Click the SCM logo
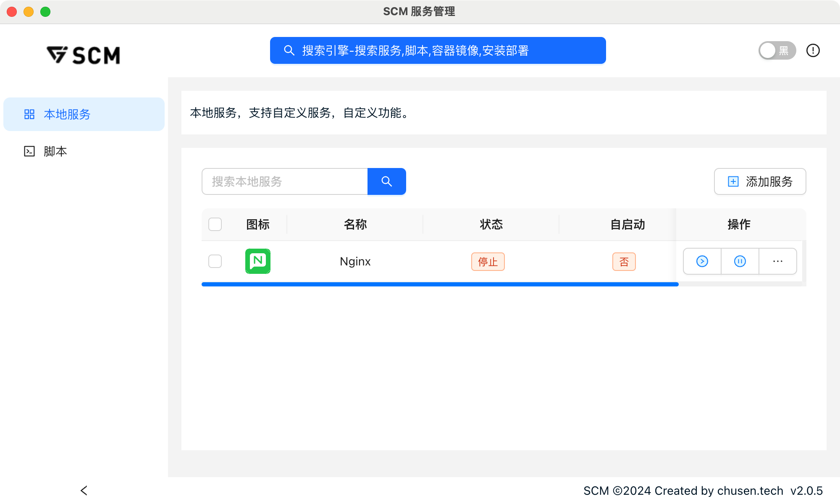840x504 pixels. click(x=84, y=55)
